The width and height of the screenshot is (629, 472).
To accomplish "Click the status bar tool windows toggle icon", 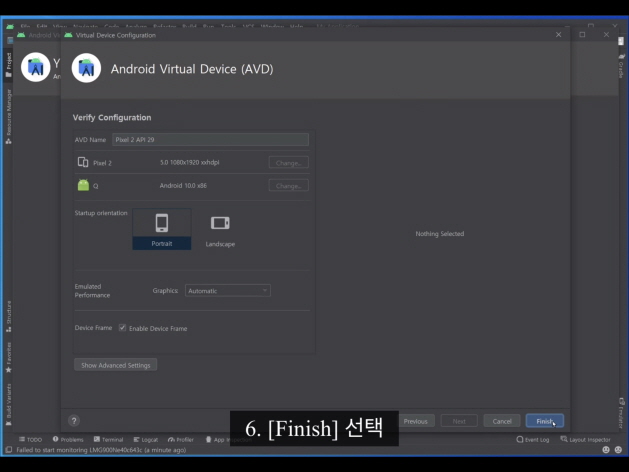I will pos(8,450).
